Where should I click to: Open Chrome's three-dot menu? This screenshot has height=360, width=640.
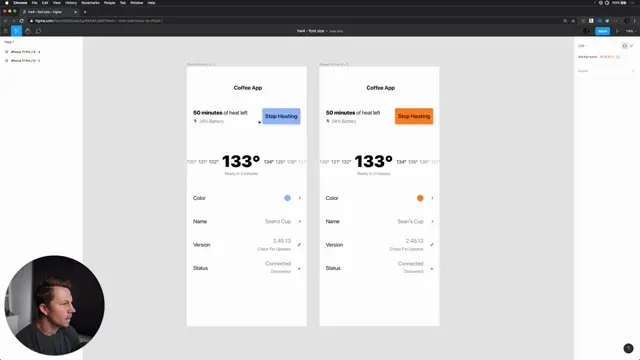[x=635, y=21]
